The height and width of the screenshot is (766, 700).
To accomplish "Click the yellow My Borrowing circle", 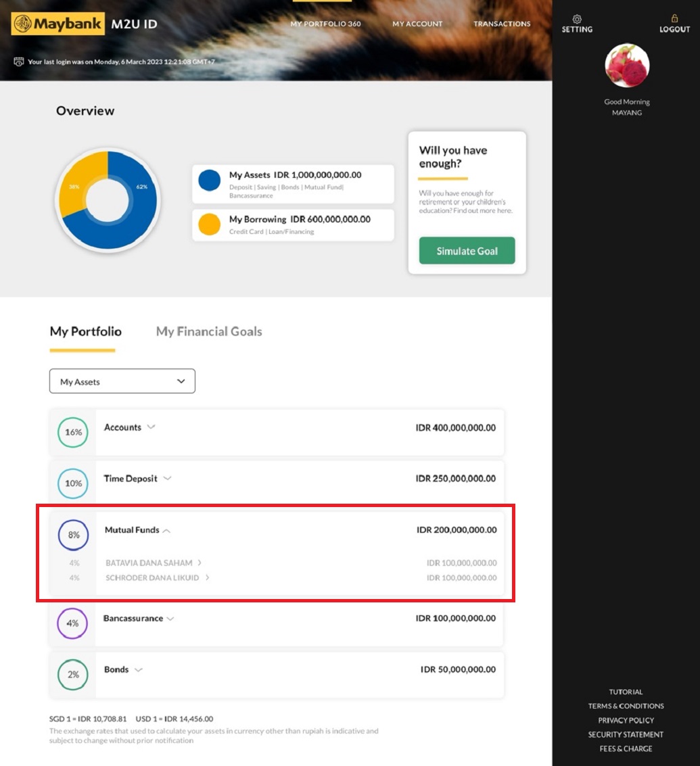I will coord(209,224).
